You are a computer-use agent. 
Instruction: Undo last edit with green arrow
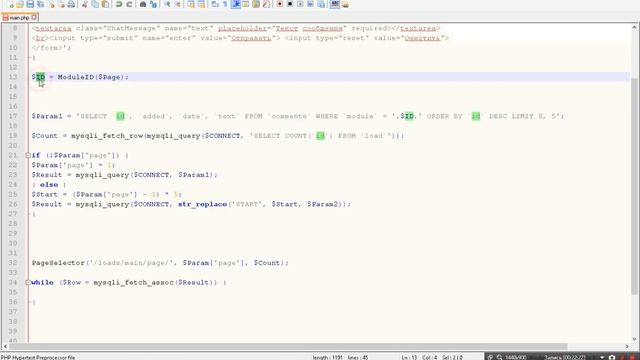[118, 4]
